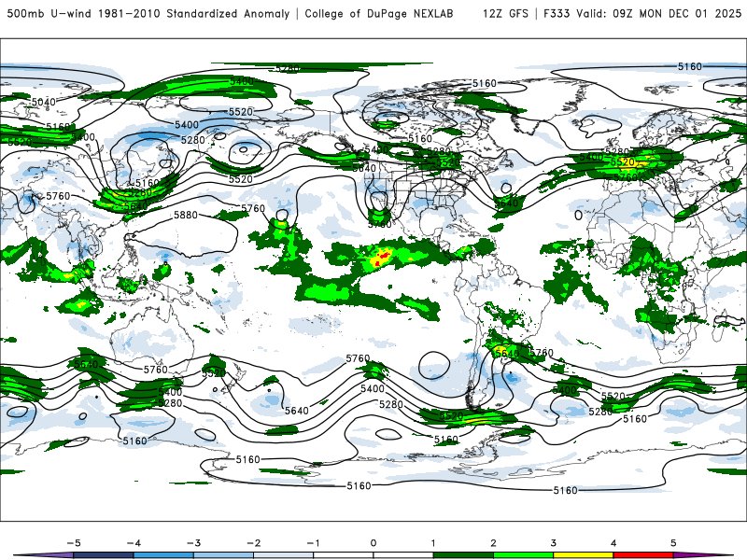The width and height of the screenshot is (747, 560).
Task: Click the legend tick label '3'
Action: tap(553, 543)
